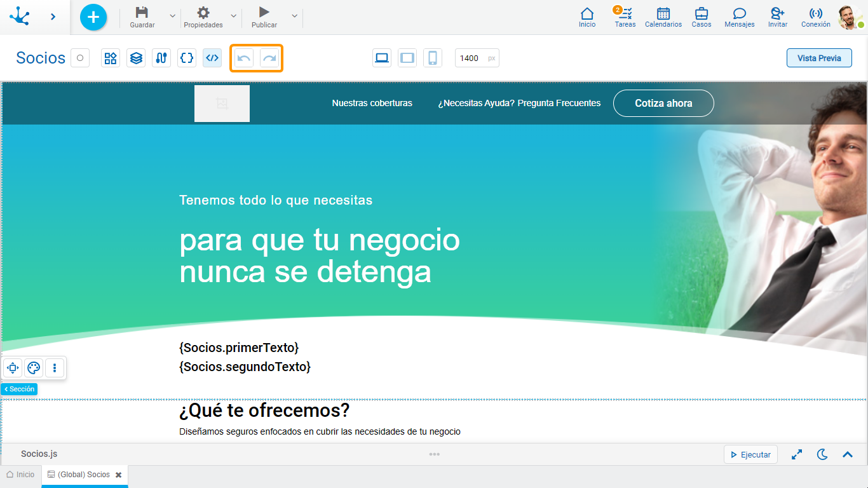Viewport: 868px width, 488px height.
Task: Select 'Diseñamos seguros enfocados' paragraph
Action: tap(320, 431)
